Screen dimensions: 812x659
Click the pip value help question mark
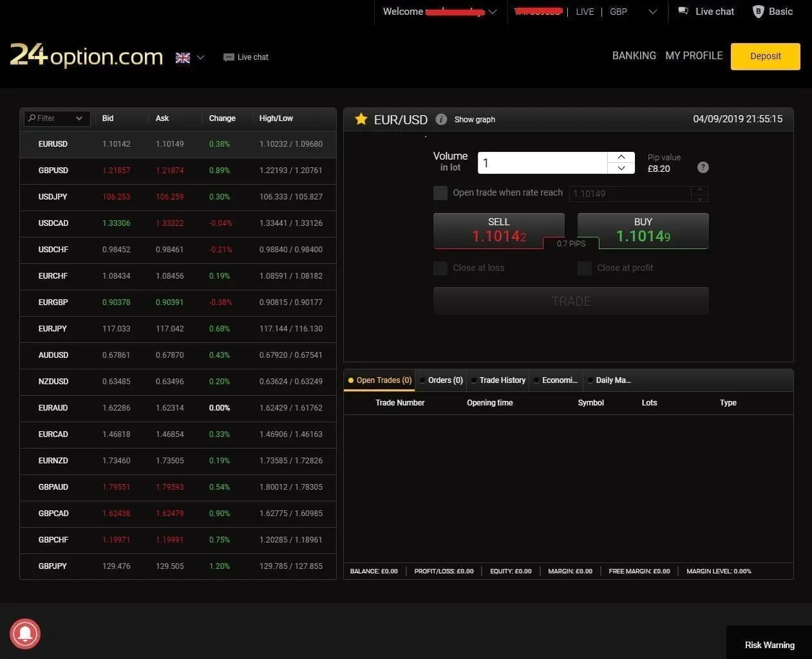click(x=703, y=167)
